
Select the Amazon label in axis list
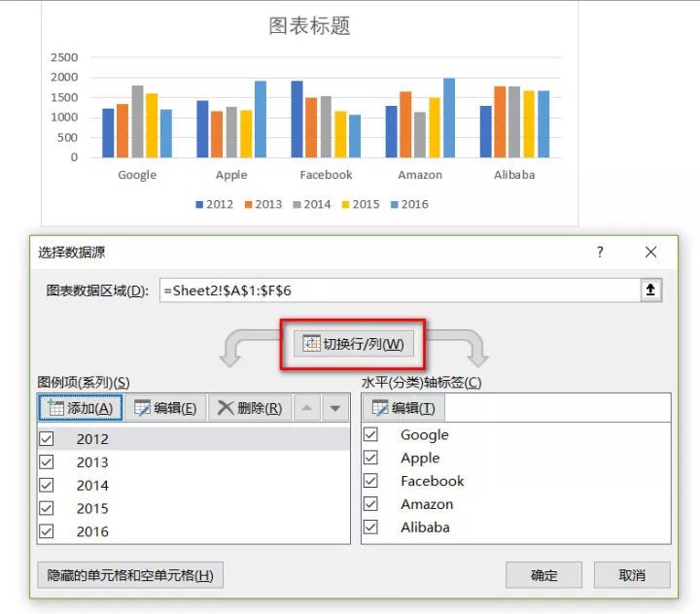click(427, 504)
